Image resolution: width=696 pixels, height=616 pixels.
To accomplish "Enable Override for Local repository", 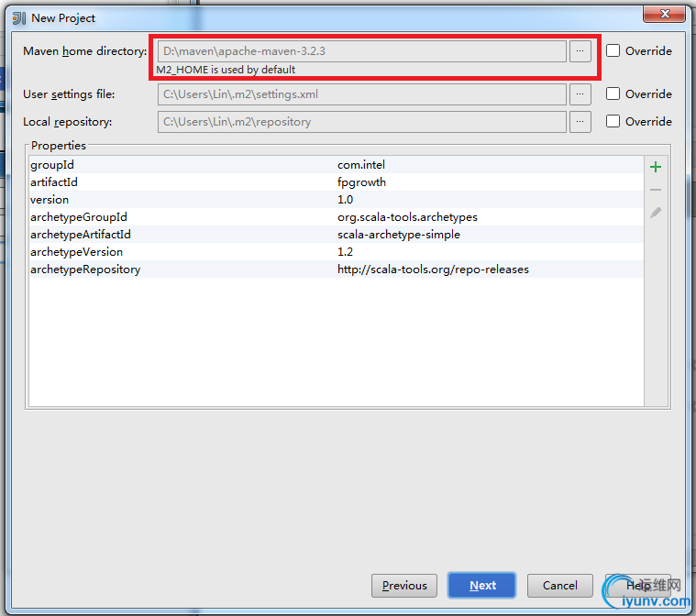I will click(x=613, y=121).
